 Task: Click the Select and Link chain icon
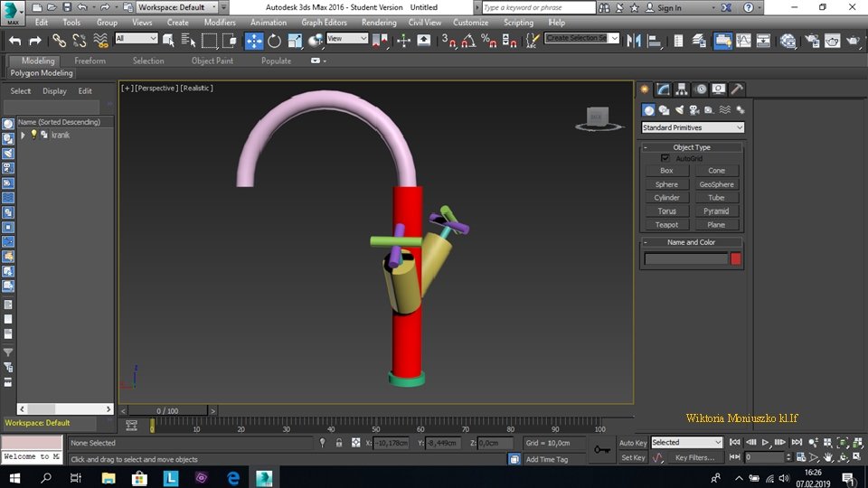pyautogui.click(x=59, y=41)
